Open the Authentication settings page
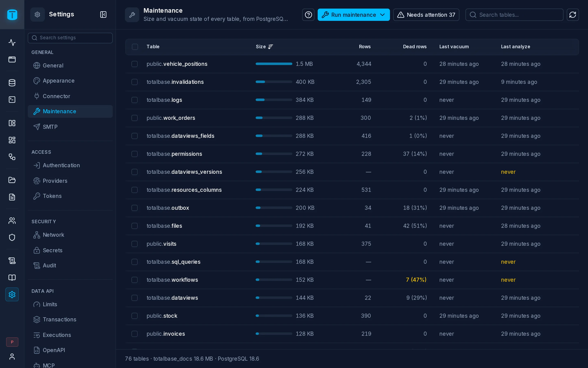 (x=70, y=165)
